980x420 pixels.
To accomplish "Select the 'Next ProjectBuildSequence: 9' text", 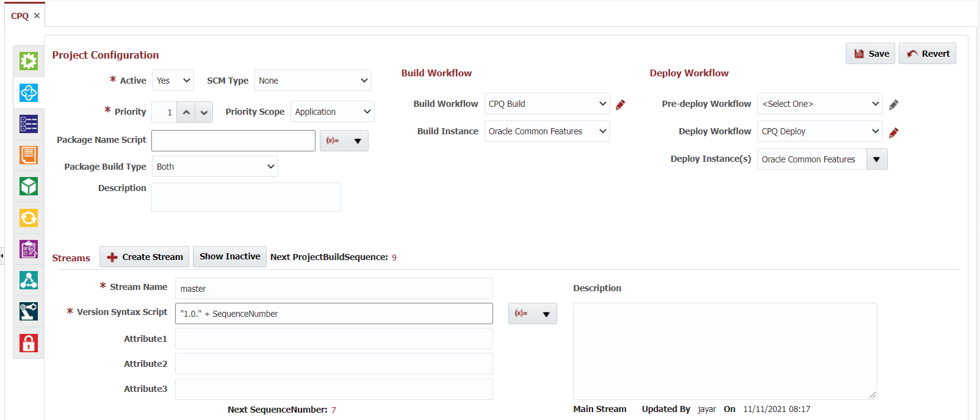I will point(333,257).
